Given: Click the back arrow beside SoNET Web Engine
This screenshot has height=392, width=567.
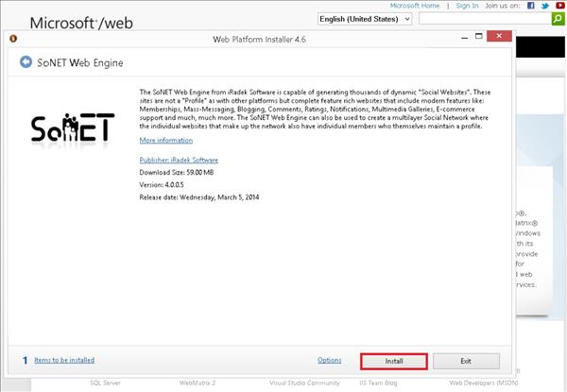Looking at the screenshot, I should click(26, 62).
